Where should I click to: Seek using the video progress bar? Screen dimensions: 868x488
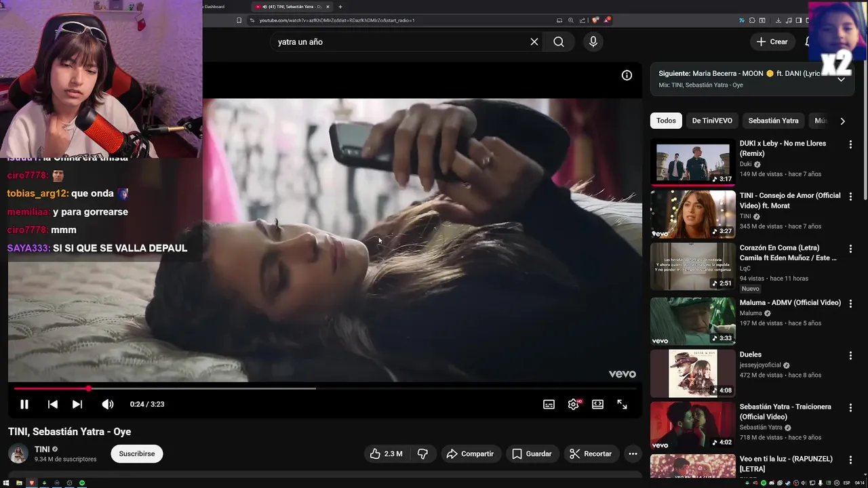(325, 389)
